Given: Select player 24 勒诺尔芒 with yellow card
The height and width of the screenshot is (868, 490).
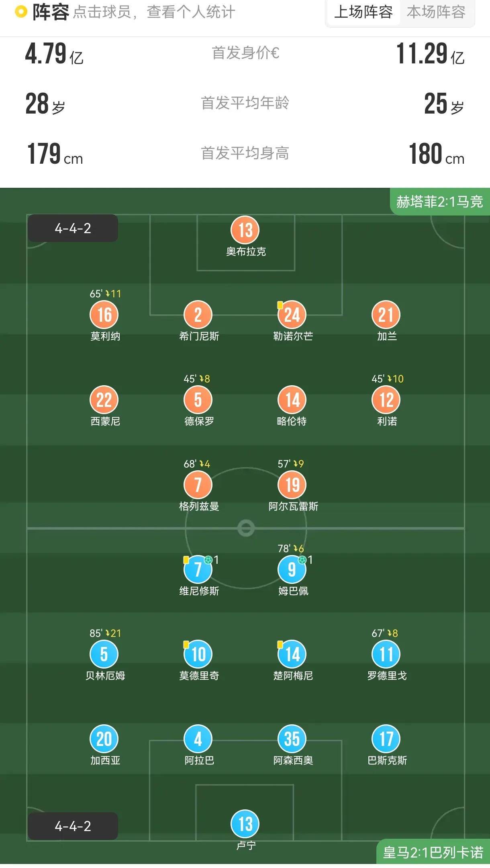Looking at the screenshot, I should (292, 315).
